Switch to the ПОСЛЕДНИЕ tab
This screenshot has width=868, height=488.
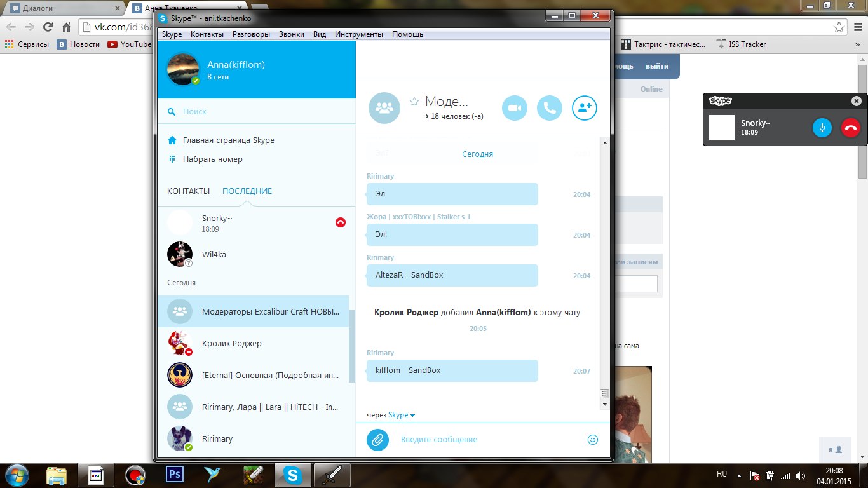pyautogui.click(x=247, y=191)
